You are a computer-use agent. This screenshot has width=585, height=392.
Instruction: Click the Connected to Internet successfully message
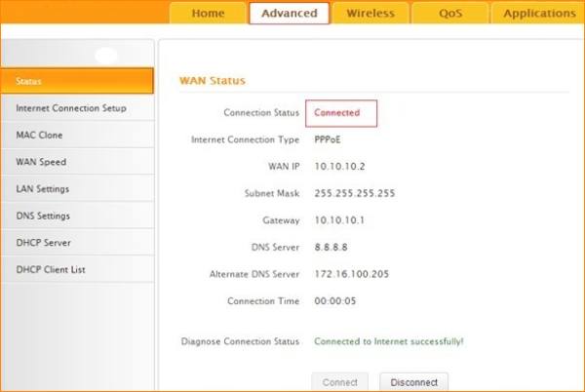point(388,341)
